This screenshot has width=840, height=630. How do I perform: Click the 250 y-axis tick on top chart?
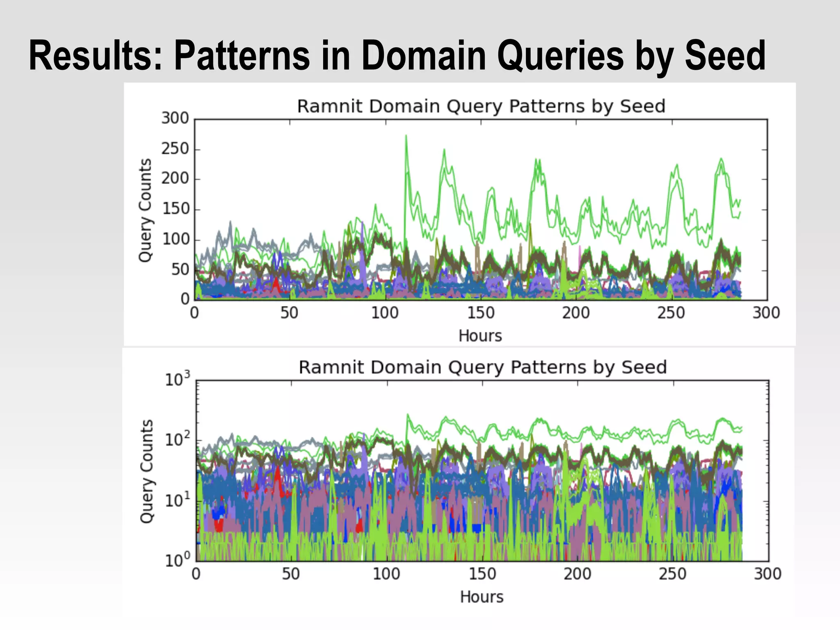coord(175,149)
